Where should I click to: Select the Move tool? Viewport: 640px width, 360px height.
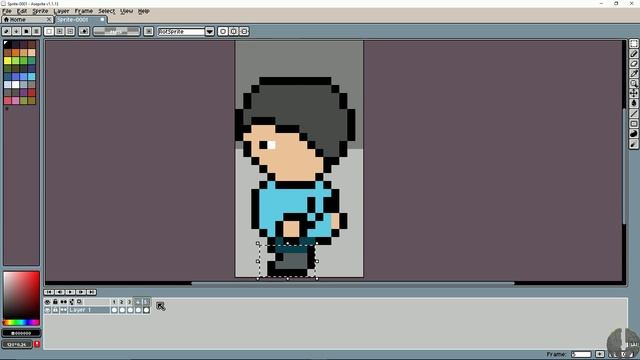tap(633, 93)
